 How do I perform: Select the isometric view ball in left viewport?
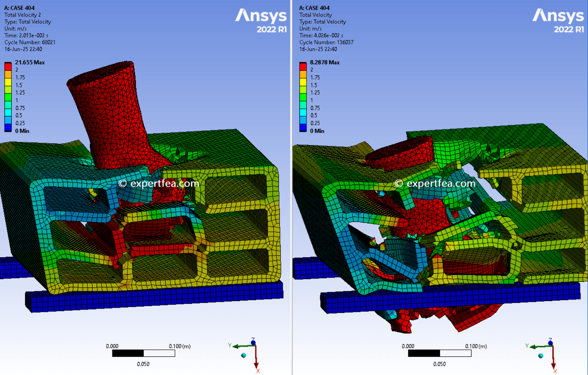245,355
